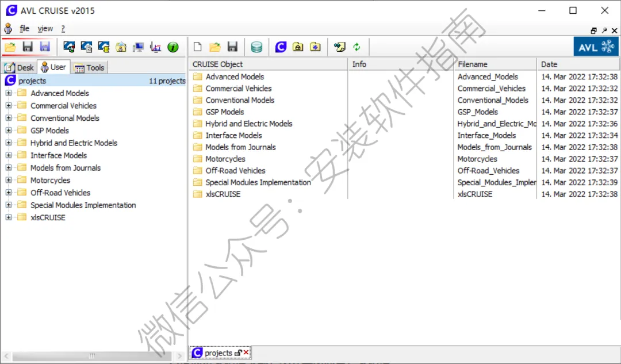Close the projects tab with red X

246,352
